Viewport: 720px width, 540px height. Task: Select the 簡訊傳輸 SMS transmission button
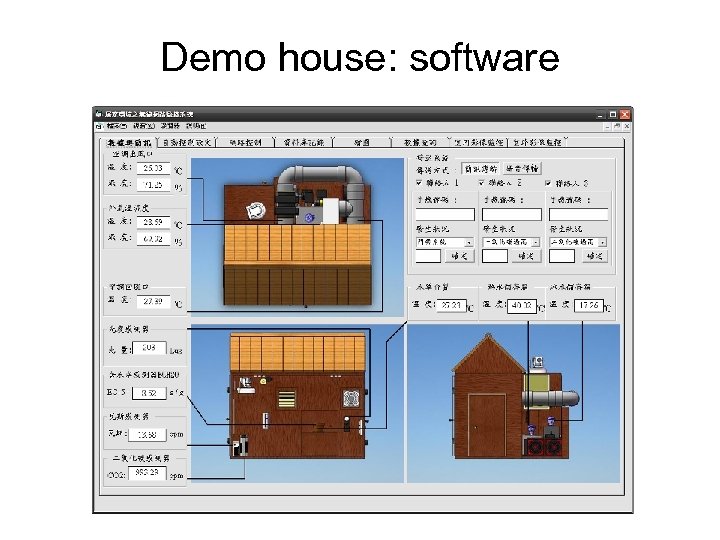pos(480,169)
